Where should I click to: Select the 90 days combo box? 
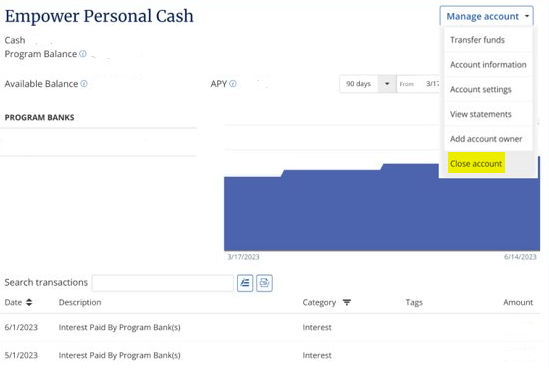pyautogui.click(x=368, y=84)
